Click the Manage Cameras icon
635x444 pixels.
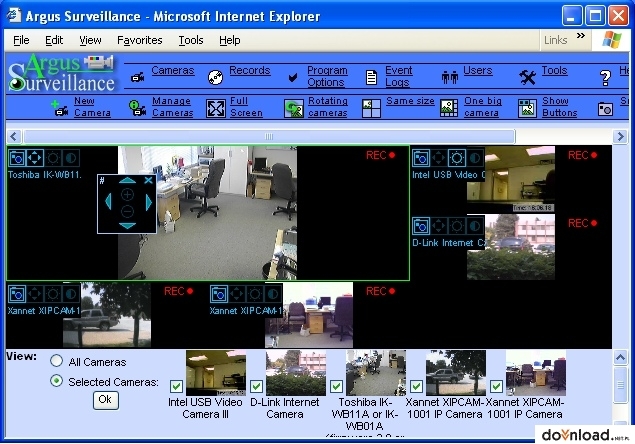pyautogui.click(x=137, y=108)
